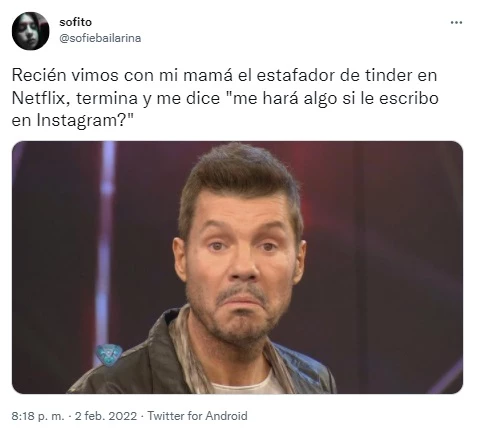Click the word estafador in the tweet
Viewport: 477px width, 436px height.
(295, 75)
